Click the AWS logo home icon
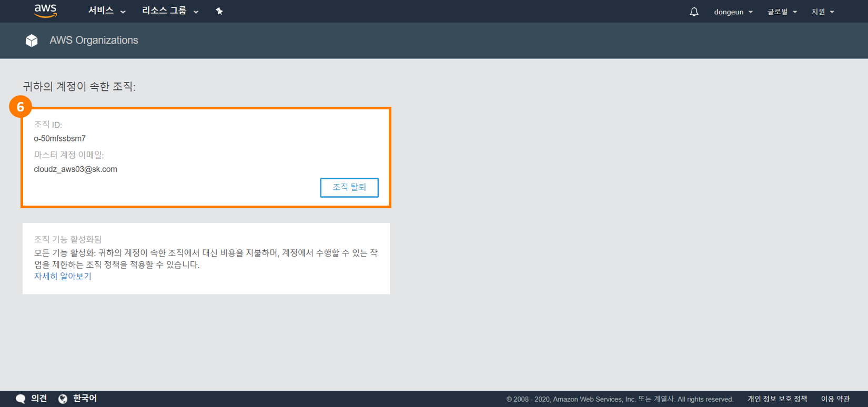This screenshot has height=407, width=868. [45, 11]
